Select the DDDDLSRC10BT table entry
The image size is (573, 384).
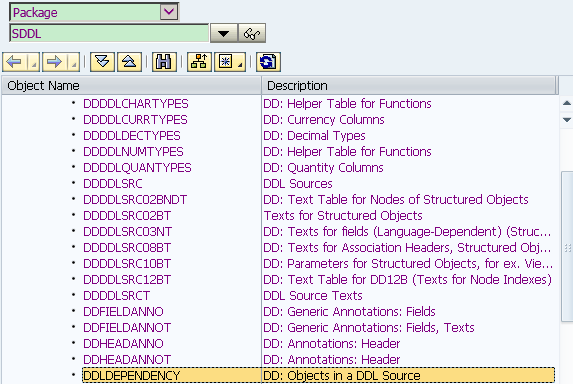127,264
